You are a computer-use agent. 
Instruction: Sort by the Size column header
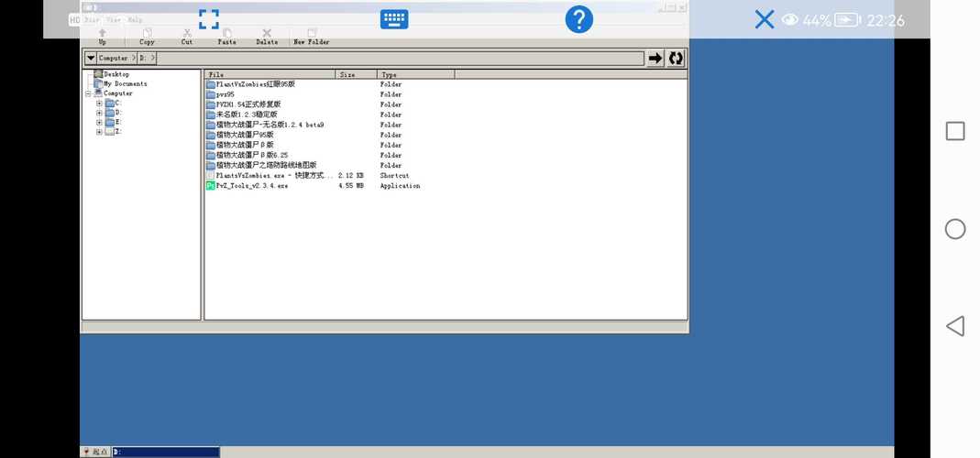coord(357,74)
